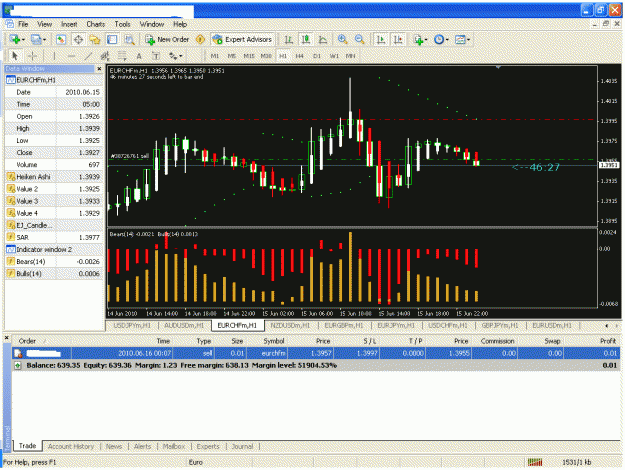Draw a horizontal line tool
The height and width of the screenshot is (470, 625).
click(x=71, y=56)
